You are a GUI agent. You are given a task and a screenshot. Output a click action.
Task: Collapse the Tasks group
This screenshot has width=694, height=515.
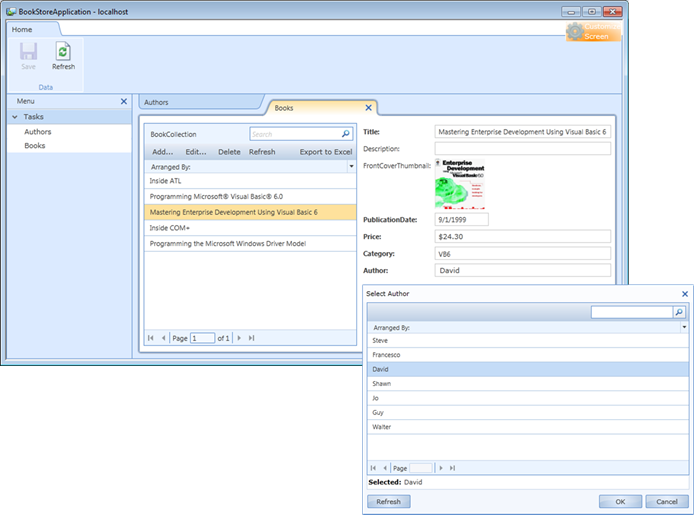(15, 117)
